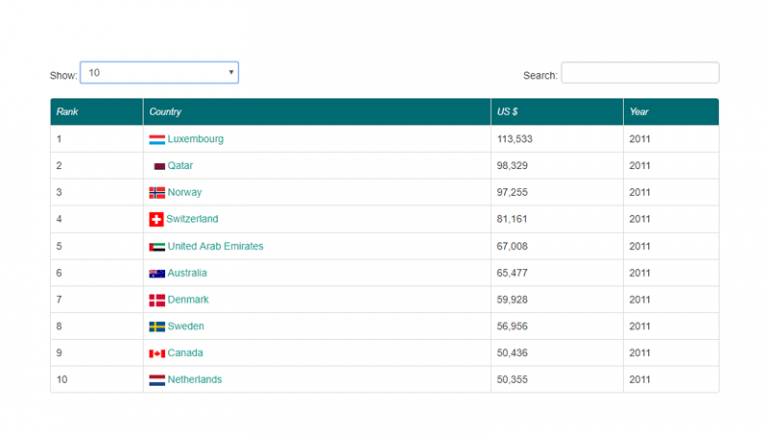Sort table by Country column header
Viewport: 768px width, 435px height.
[x=165, y=112]
